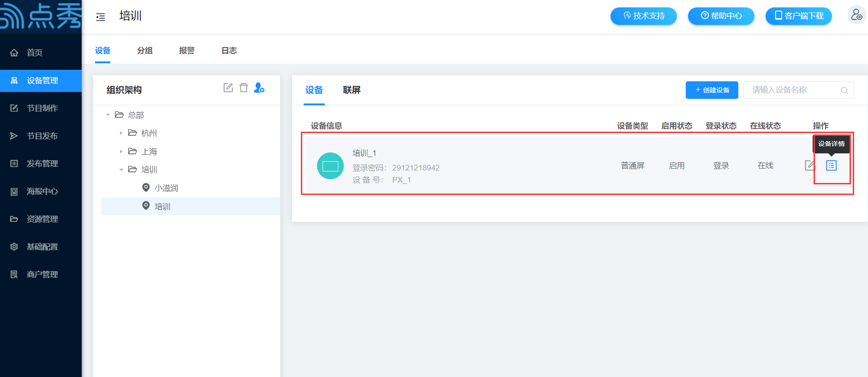Image resolution: width=868 pixels, height=377 pixels.
Task: Click the 设备信息 column header
Action: coord(326,126)
